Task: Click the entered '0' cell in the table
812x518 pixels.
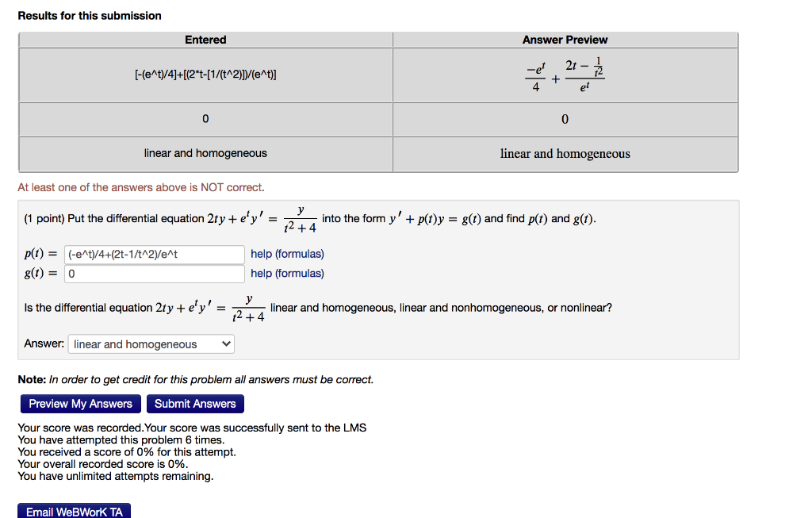Action: [x=205, y=118]
